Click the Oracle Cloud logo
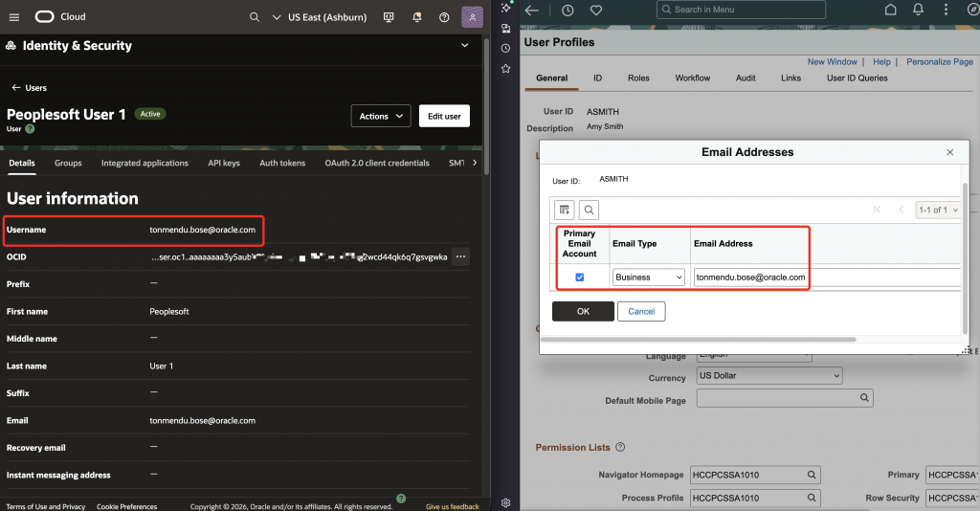The height and width of the screenshot is (511, 980). click(44, 17)
